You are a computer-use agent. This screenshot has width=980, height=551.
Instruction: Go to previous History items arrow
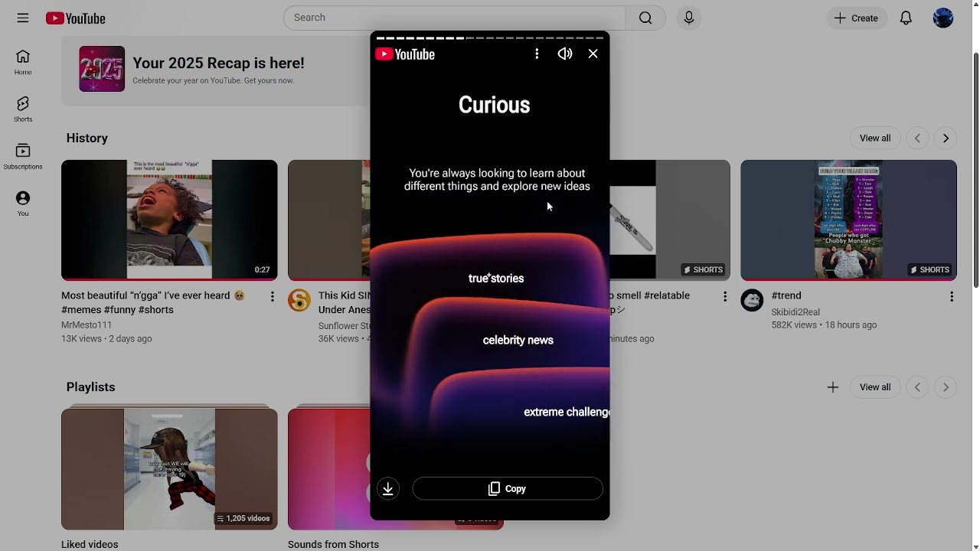click(x=917, y=139)
